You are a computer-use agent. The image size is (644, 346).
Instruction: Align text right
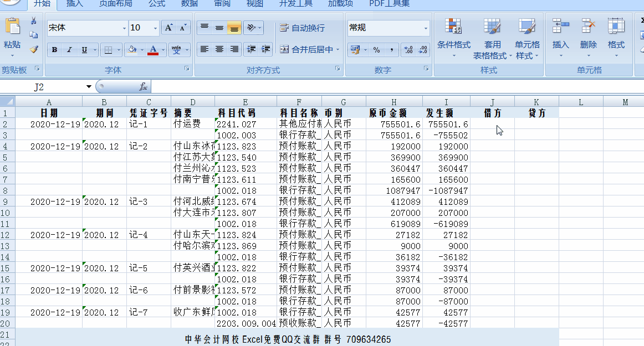click(234, 50)
